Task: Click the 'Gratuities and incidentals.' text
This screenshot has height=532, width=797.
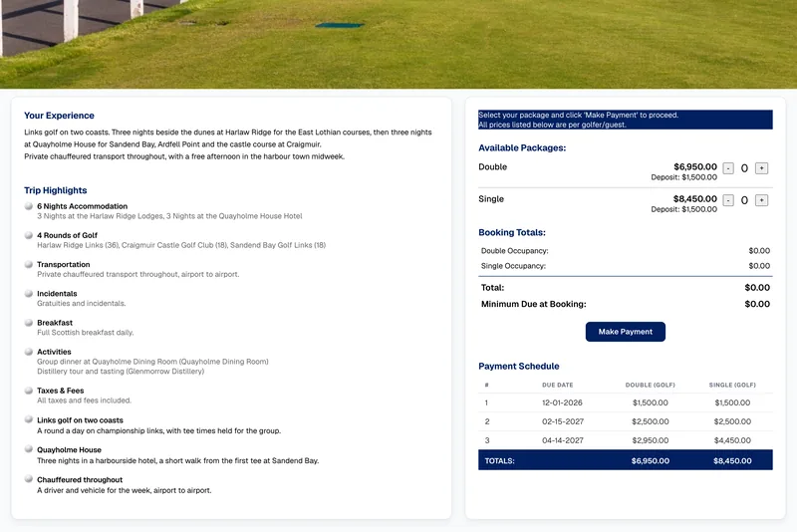Action: point(81,303)
